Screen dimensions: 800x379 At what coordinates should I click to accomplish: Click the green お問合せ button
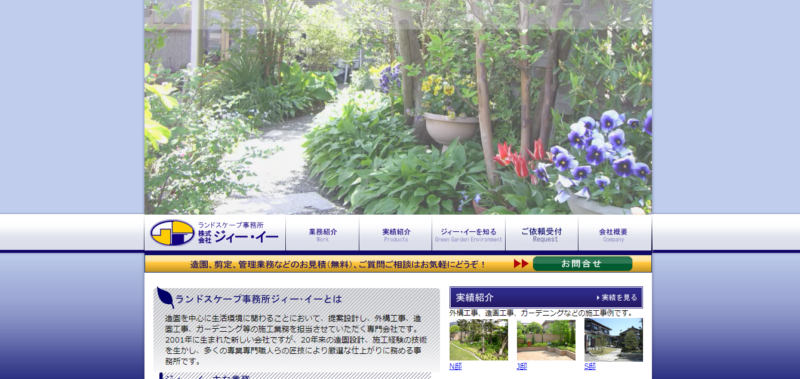pyautogui.click(x=582, y=264)
